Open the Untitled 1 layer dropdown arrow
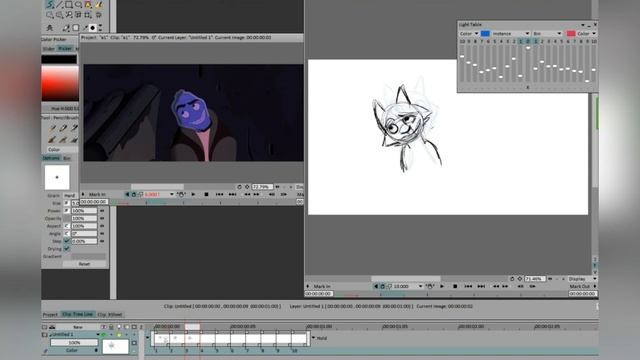Image resolution: width=640 pixels, height=360 pixels. click(x=98, y=335)
